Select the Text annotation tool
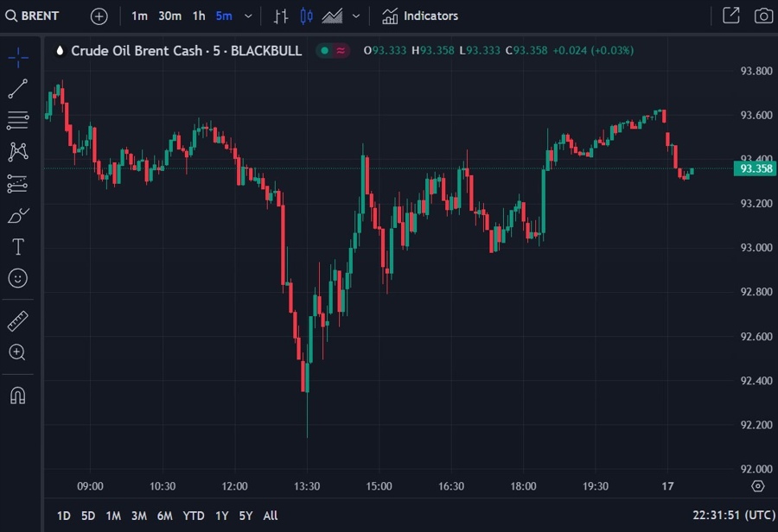Image resolution: width=778 pixels, height=532 pixels. click(18, 246)
